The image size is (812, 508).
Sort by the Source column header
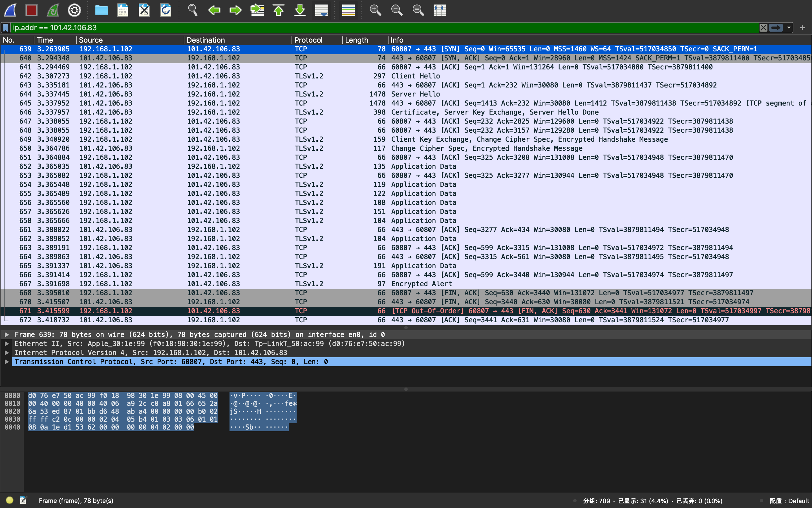click(130, 40)
